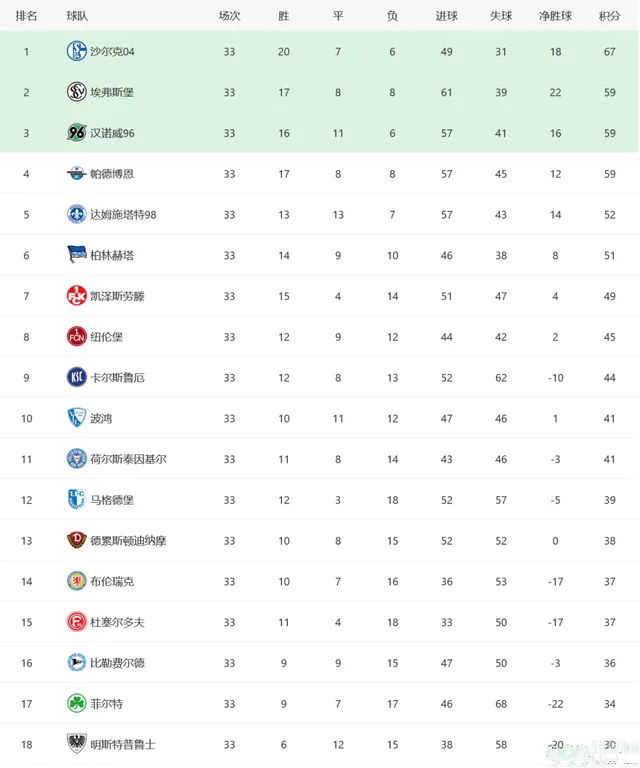Click the 杜塞尔多夫 red F95 logo

coord(76,622)
